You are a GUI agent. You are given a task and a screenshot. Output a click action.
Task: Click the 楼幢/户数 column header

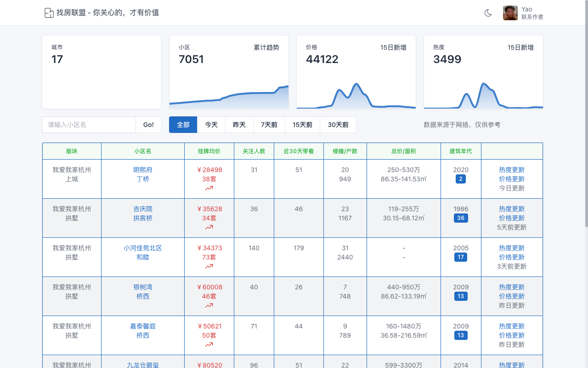(345, 151)
